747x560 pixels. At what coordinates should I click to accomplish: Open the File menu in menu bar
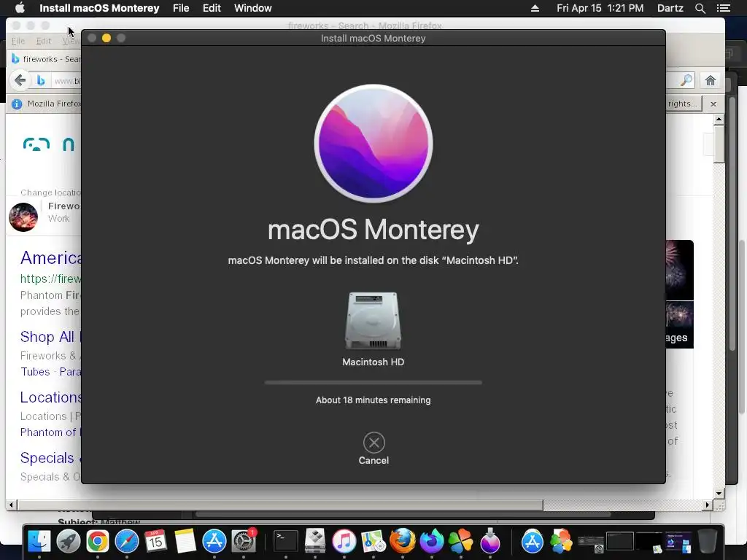click(x=181, y=8)
